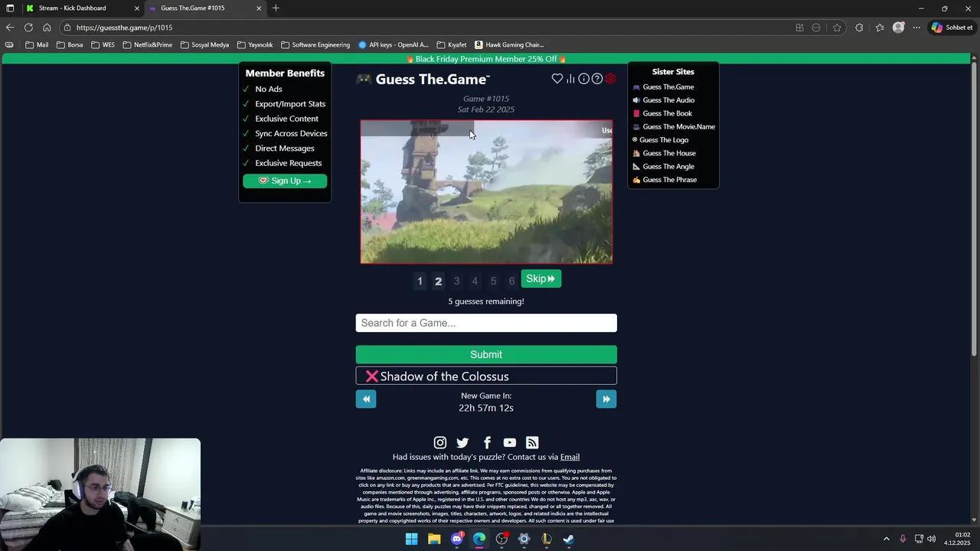Open Email contact link

pos(570,457)
